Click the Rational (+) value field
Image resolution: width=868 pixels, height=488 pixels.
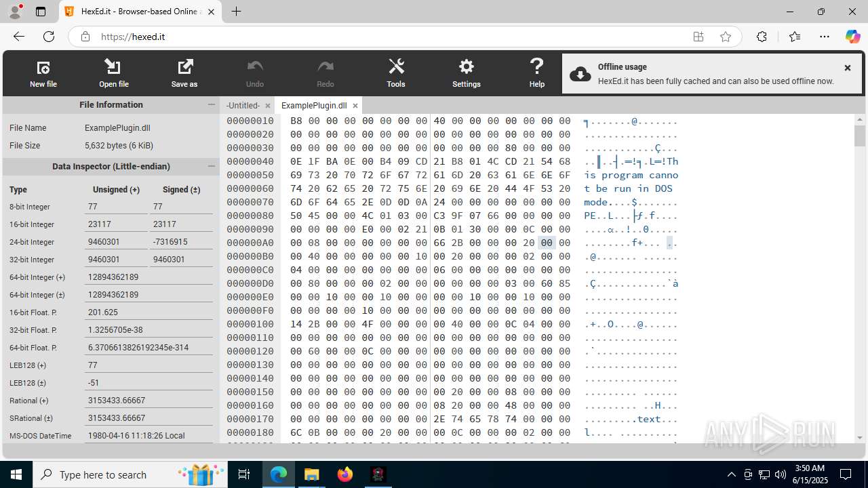click(148, 401)
